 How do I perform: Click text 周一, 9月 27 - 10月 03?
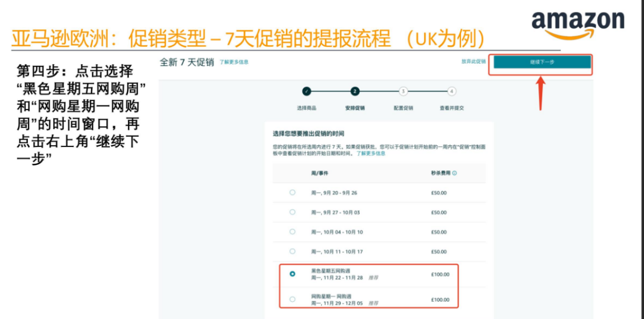coord(337,212)
